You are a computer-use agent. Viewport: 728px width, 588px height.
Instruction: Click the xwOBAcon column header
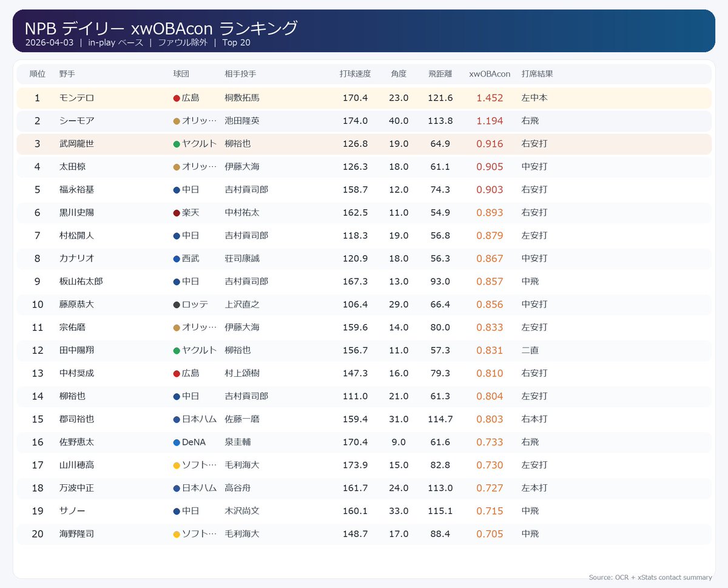point(490,74)
